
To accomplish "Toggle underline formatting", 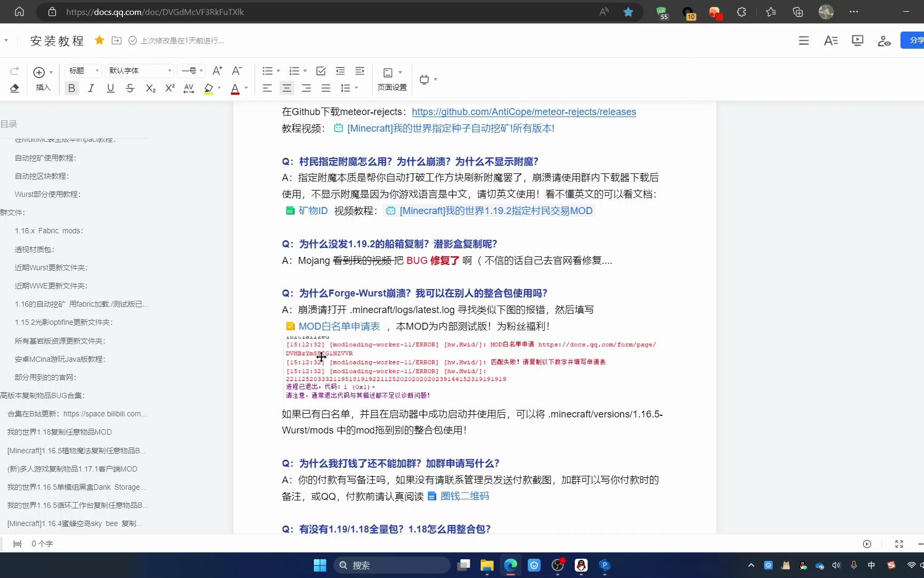I will (x=111, y=88).
